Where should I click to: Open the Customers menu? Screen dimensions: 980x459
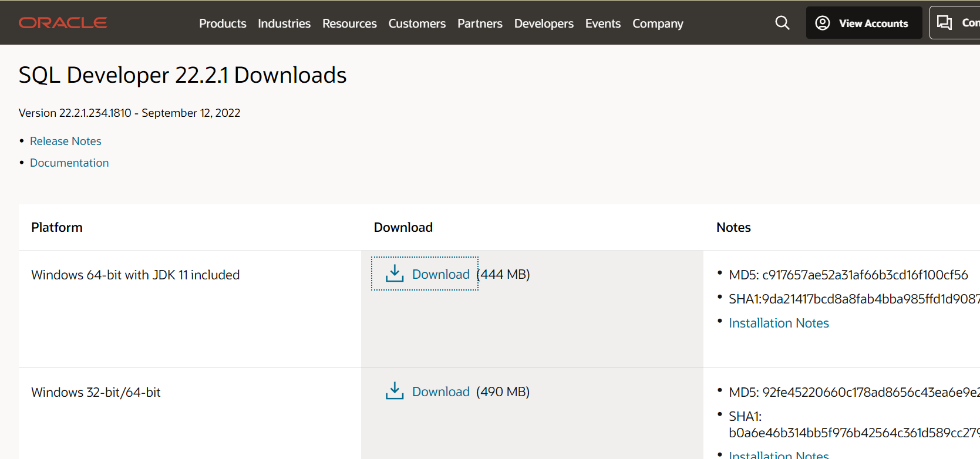coord(417,23)
